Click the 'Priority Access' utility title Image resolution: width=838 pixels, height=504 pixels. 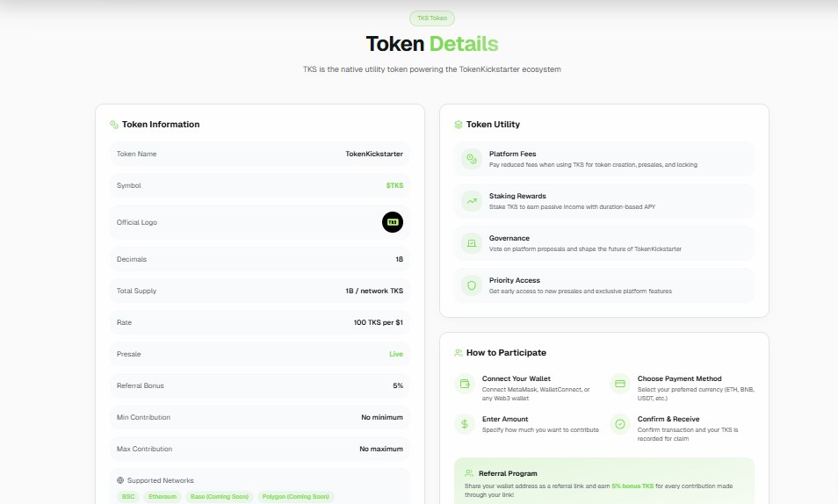click(x=514, y=281)
